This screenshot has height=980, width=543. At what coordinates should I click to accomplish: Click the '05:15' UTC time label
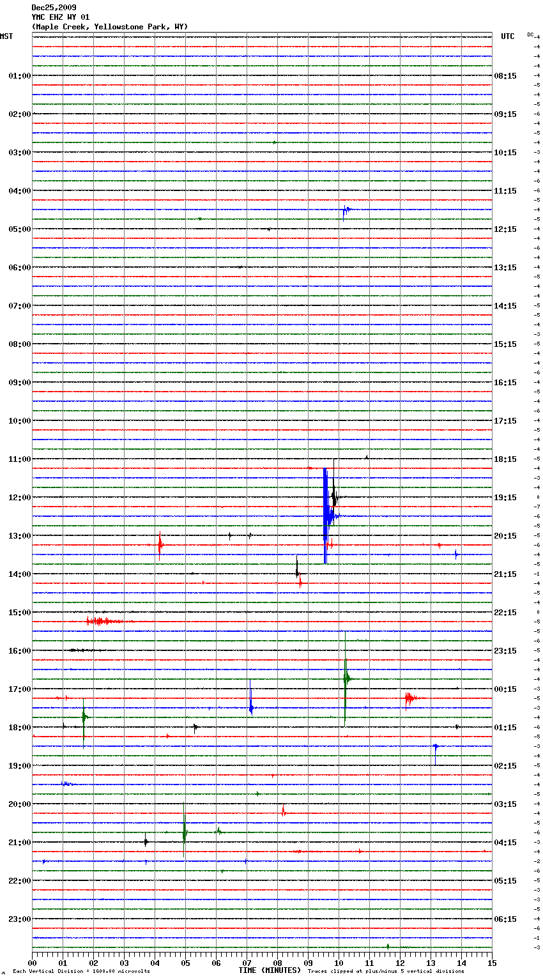coord(505,881)
